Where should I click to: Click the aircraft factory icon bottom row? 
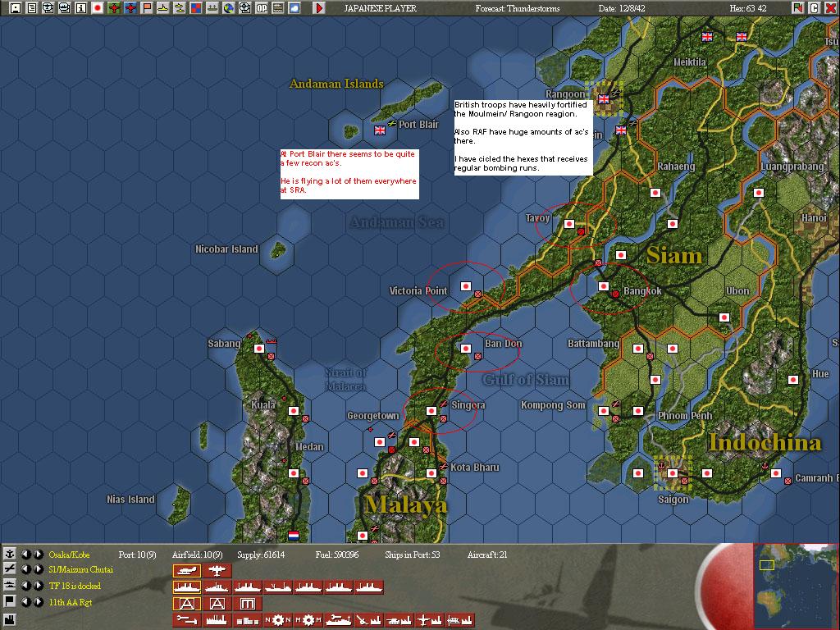(x=429, y=620)
